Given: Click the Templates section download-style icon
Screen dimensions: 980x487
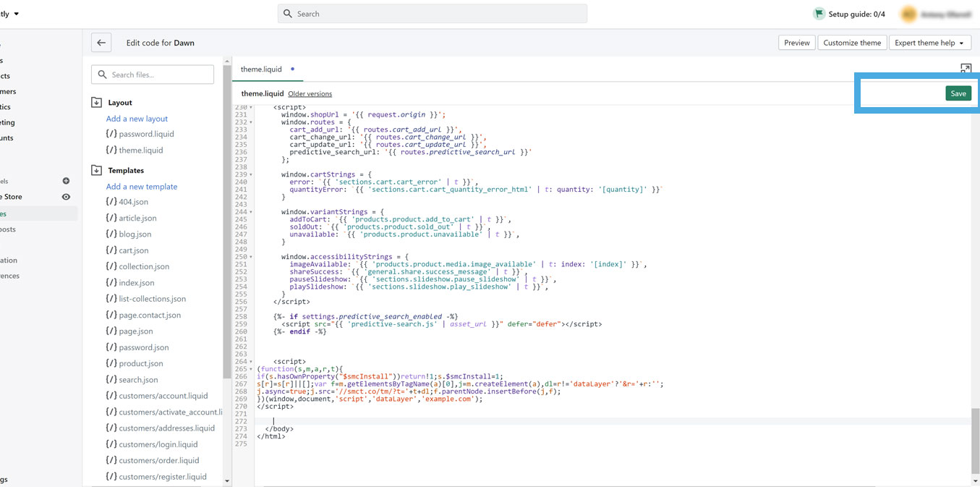Looking at the screenshot, I should (x=95, y=170).
